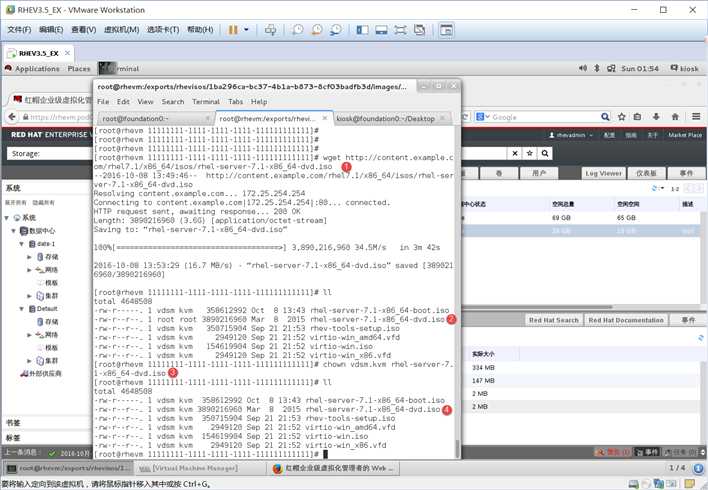
Task: Open the terminal Search menu
Action: click(x=173, y=102)
